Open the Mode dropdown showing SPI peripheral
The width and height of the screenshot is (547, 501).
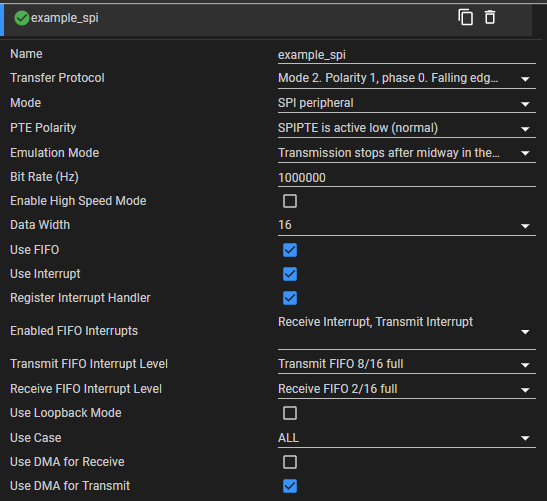pyautogui.click(x=407, y=103)
